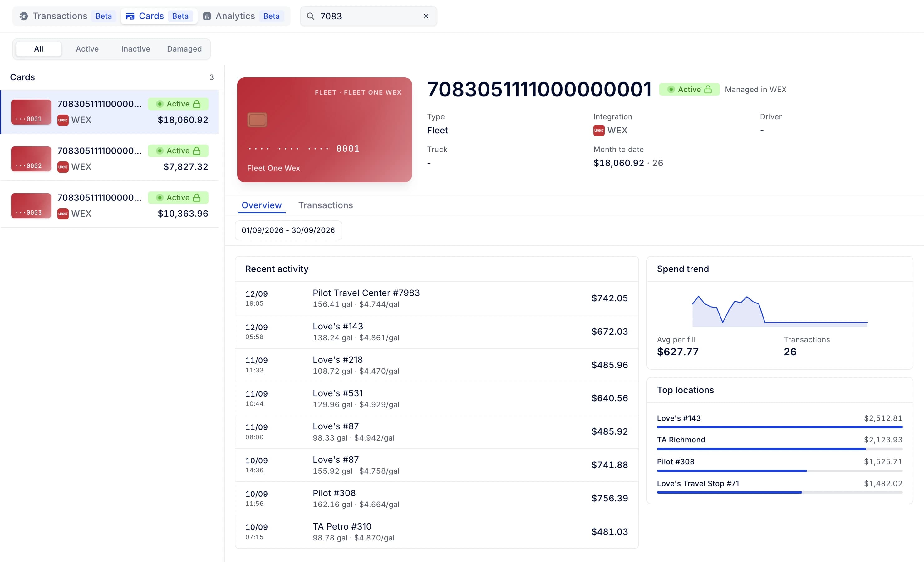Click the Love's #143 top location bar
The height and width of the screenshot is (562, 924).
(x=780, y=427)
